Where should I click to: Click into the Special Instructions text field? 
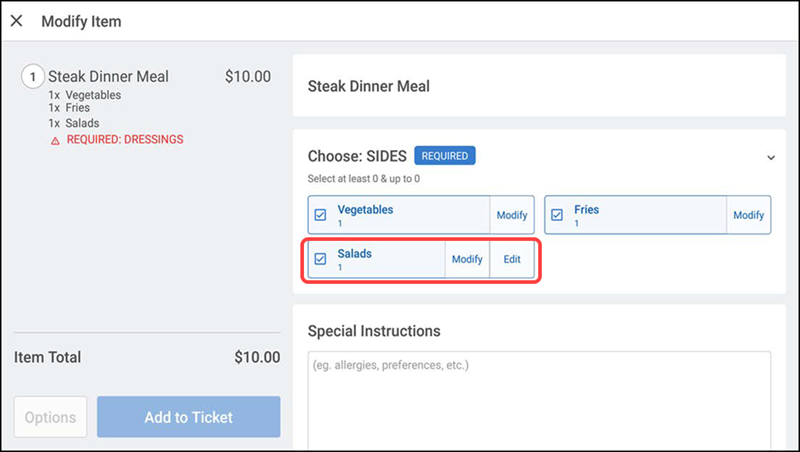pos(539,400)
